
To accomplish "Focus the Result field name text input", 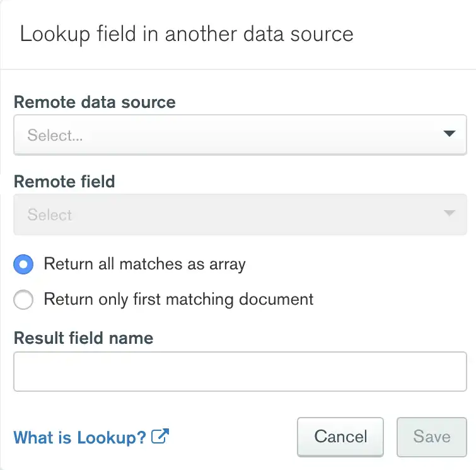I will coord(240,372).
